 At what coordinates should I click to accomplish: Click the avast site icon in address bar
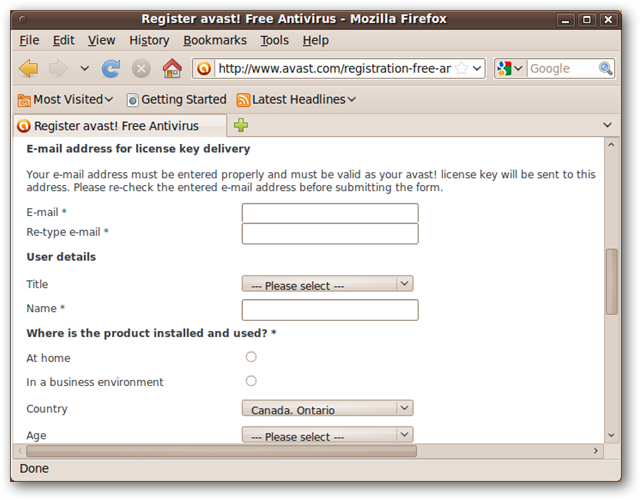[204, 69]
